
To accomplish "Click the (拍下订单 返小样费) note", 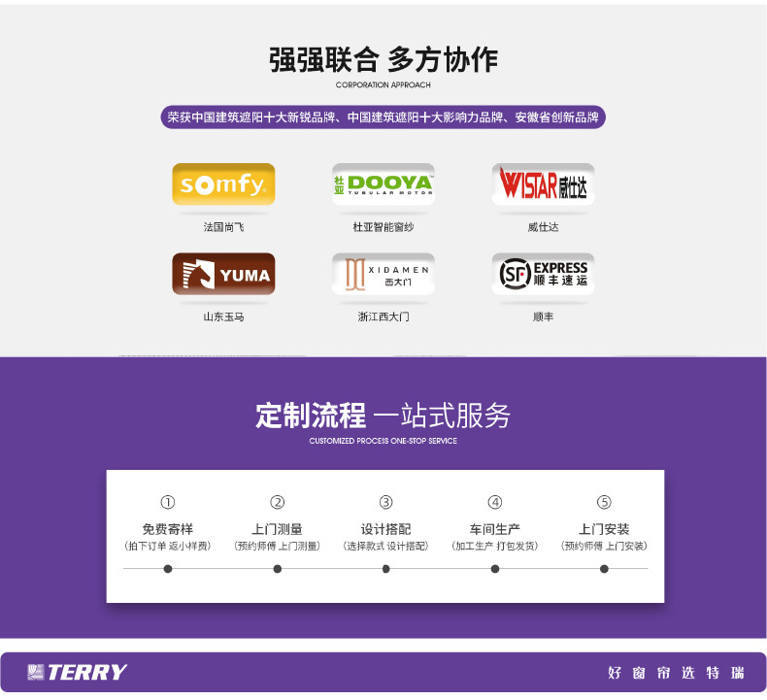I will tap(168, 546).
